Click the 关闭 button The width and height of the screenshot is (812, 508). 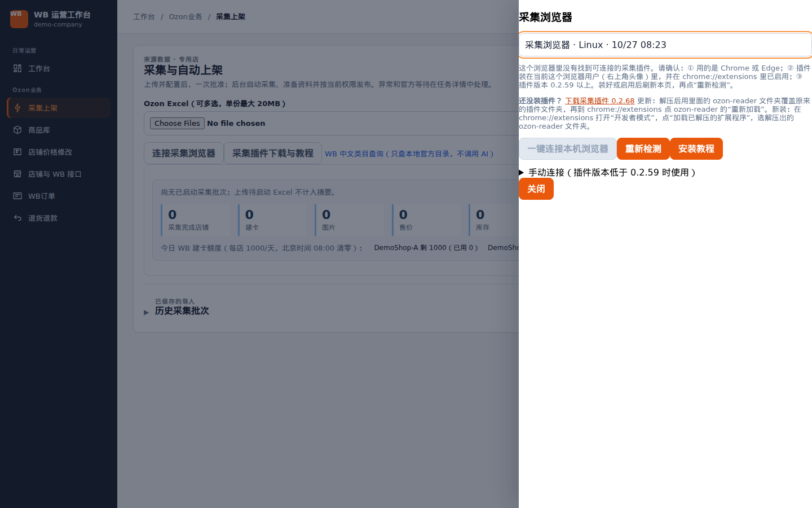pyautogui.click(x=536, y=189)
